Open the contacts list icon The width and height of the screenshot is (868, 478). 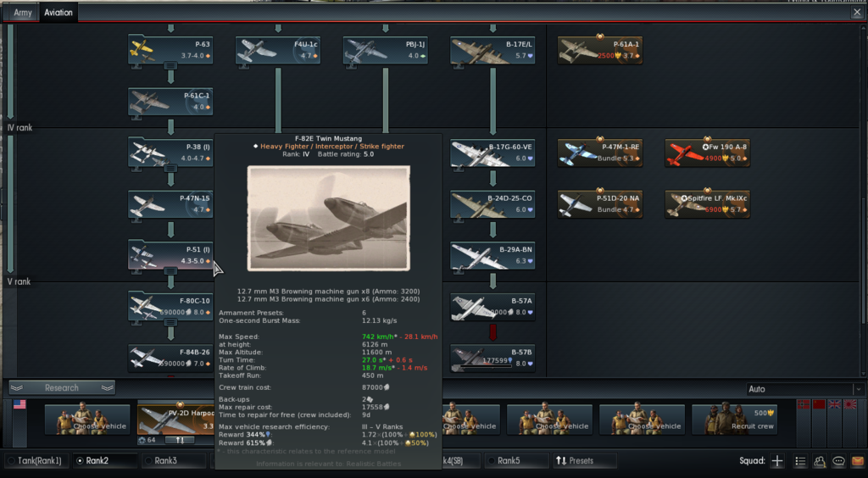pos(820,461)
